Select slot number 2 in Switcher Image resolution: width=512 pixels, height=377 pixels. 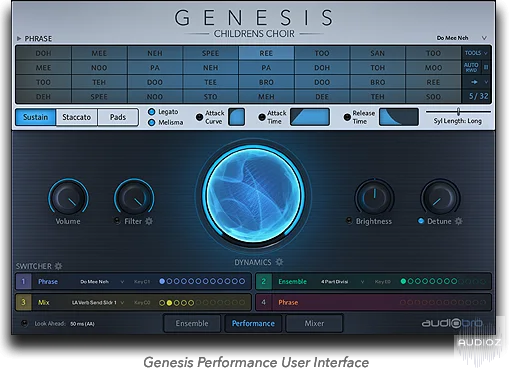pos(263,282)
